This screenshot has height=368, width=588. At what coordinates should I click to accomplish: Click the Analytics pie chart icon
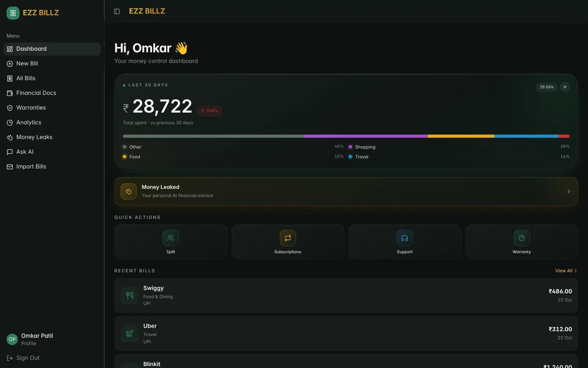click(10, 123)
